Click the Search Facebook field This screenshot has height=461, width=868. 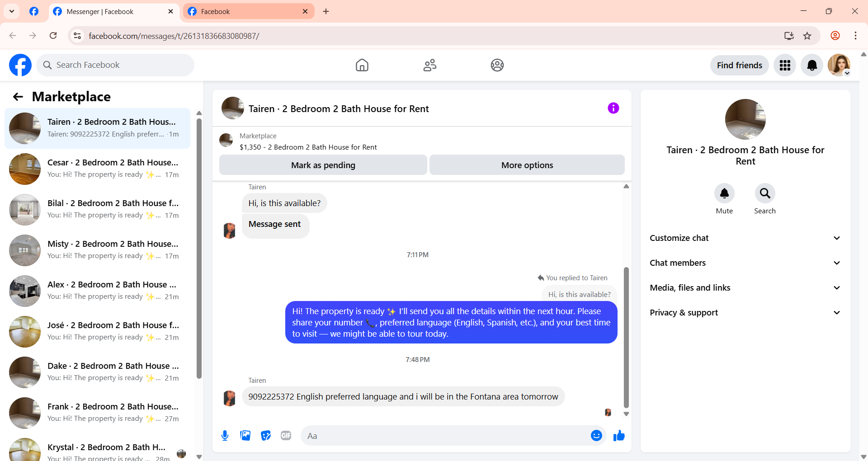click(x=115, y=65)
